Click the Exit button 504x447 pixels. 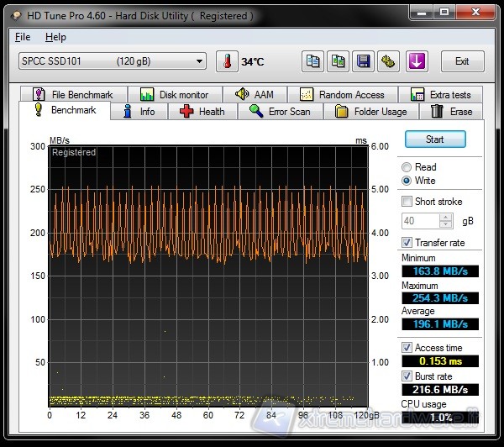pos(462,61)
